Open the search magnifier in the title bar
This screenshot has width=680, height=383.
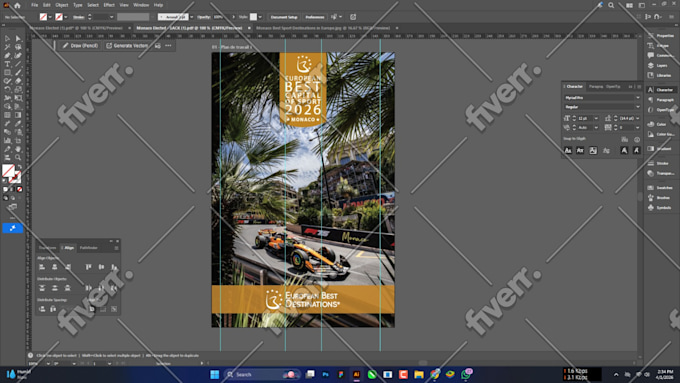(x=611, y=5)
